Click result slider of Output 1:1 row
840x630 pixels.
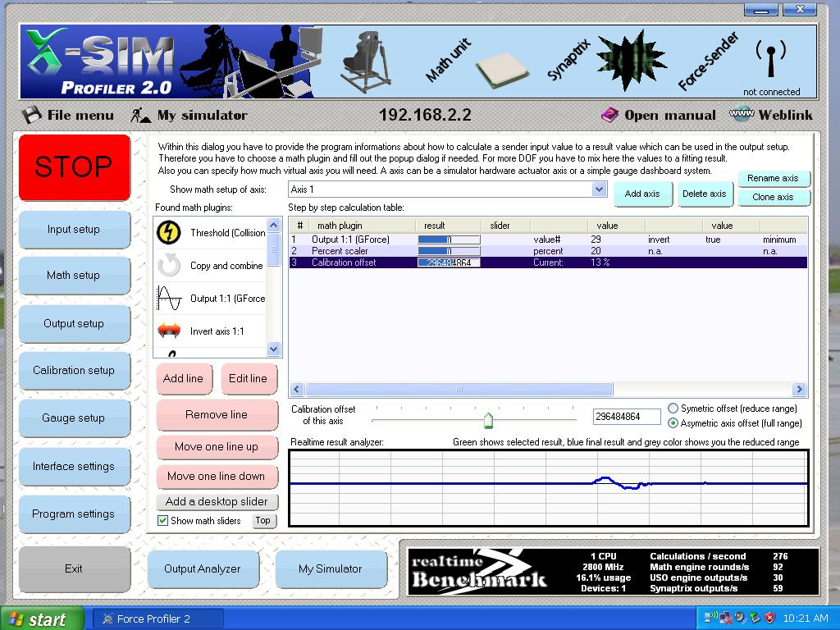click(x=449, y=240)
